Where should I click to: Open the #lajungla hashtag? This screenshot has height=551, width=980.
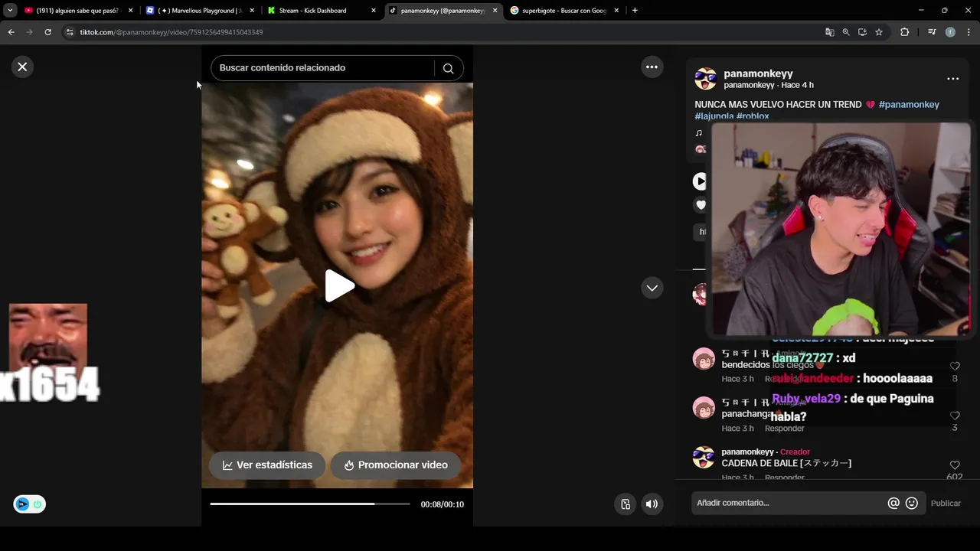pyautogui.click(x=714, y=116)
